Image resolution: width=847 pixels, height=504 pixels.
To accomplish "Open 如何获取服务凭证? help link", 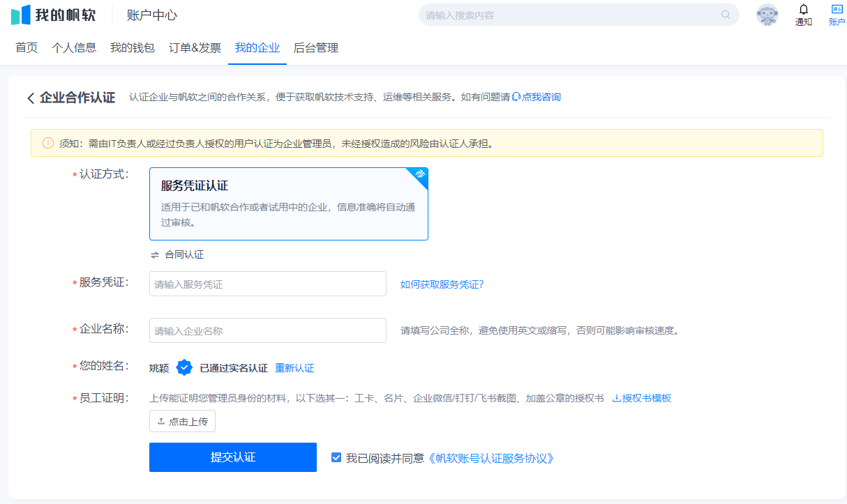I will pos(442,284).
